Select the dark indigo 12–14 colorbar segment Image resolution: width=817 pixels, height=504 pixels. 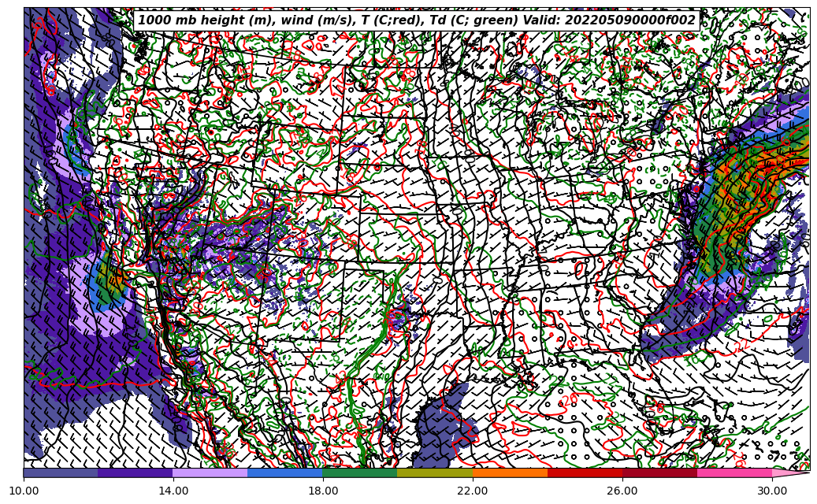click(136, 472)
